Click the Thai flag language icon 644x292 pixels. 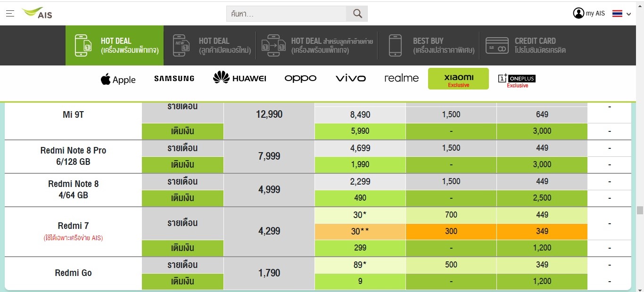[618, 13]
